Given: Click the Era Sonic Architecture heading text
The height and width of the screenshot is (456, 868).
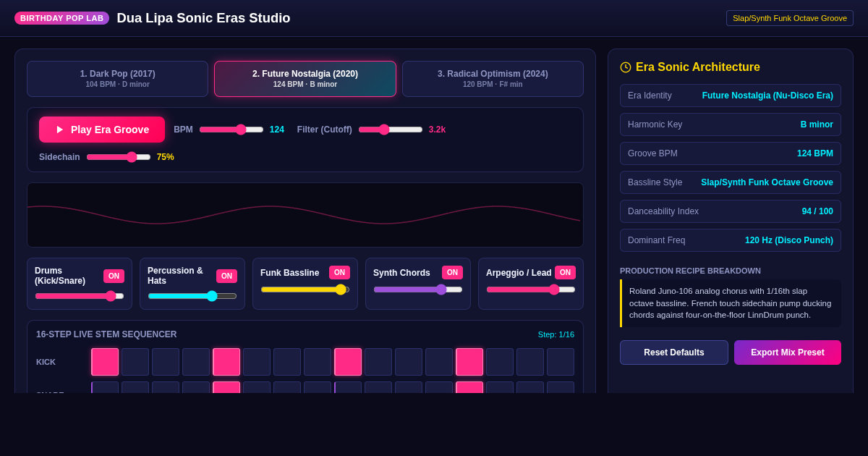Looking at the screenshot, I should (x=698, y=67).
